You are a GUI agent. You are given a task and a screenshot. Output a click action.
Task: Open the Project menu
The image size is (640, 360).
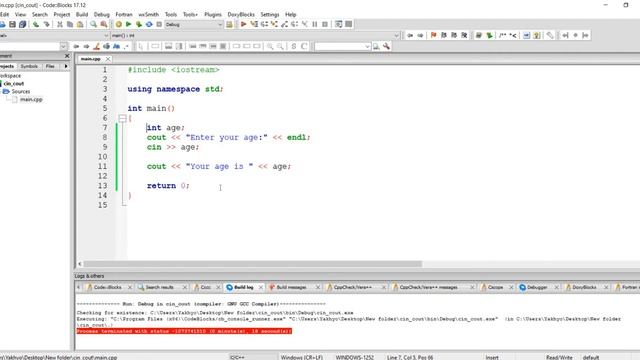tap(62, 14)
